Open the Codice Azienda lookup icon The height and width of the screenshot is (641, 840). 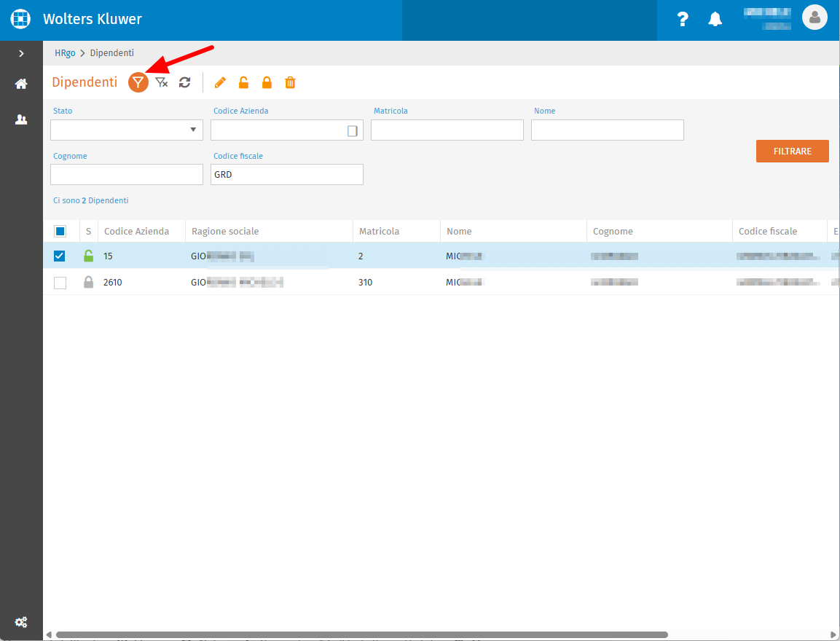[x=353, y=130]
